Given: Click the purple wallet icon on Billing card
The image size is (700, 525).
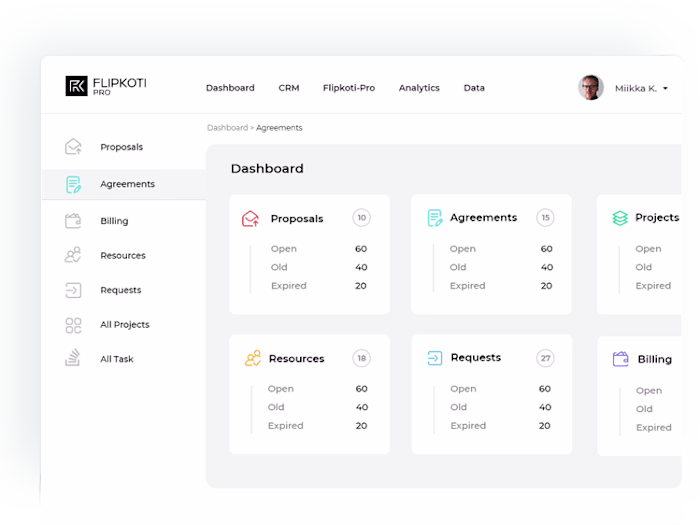Looking at the screenshot, I should (x=621, y=359).
